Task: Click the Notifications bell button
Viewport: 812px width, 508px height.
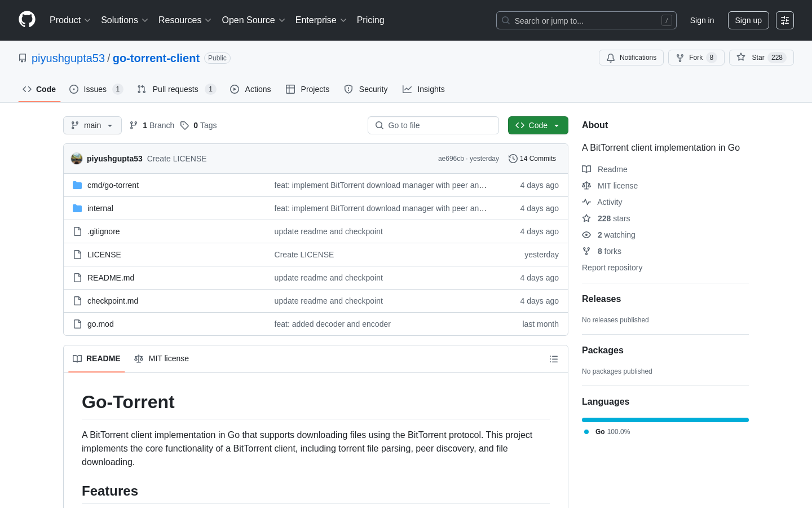Action: click(631, 58)
